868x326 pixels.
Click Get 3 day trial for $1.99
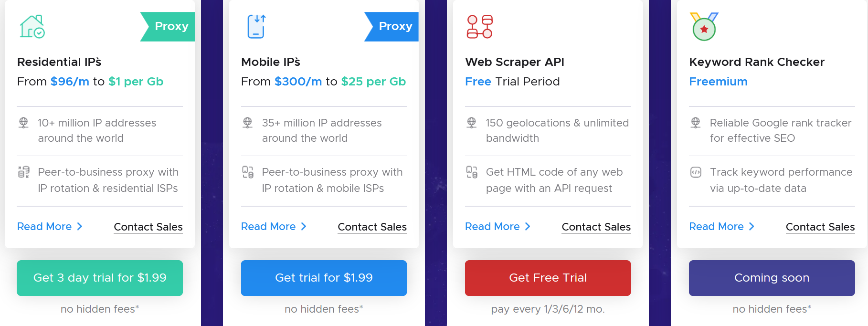pyautogui.click(x=100, y=278)
